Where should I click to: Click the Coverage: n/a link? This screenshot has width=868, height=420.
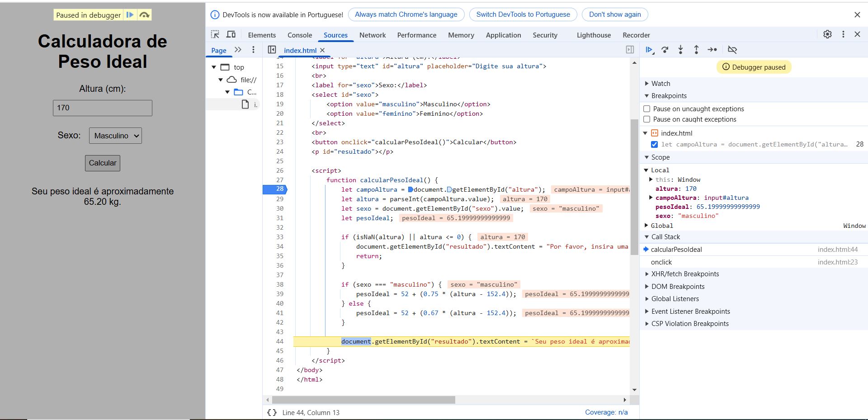[606, 412]
